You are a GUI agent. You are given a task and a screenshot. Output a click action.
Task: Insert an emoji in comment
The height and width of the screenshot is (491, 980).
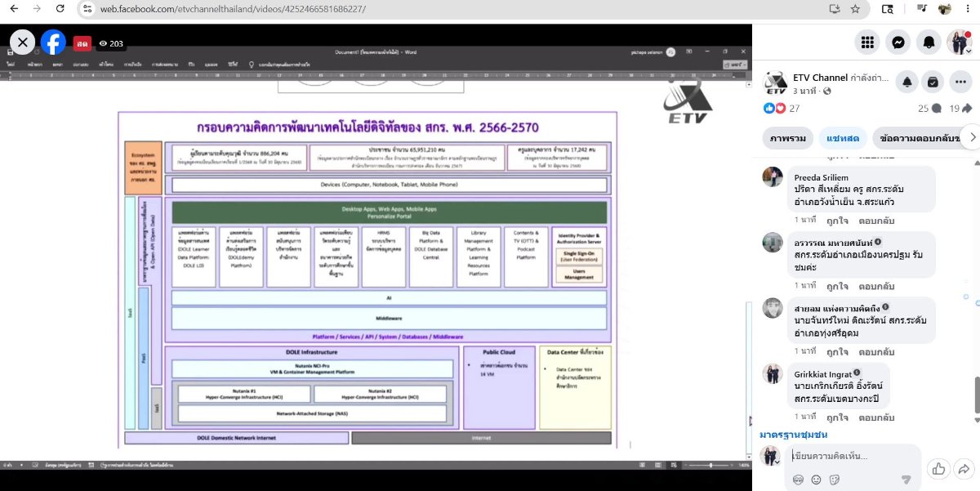click(x=816, y=480)
